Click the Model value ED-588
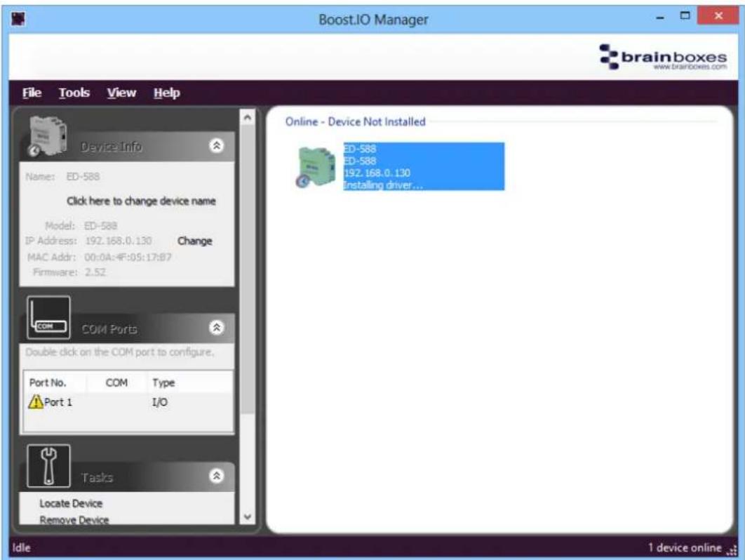The width and height of the screenshot is (745, 560). coord(100,226)
